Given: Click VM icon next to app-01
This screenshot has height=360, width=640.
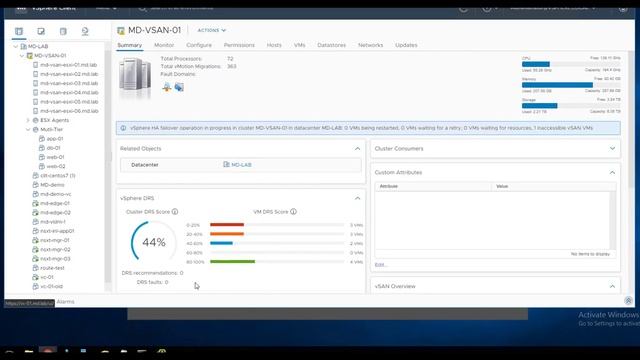Looking at the screenshot, I should pos(42,139).
